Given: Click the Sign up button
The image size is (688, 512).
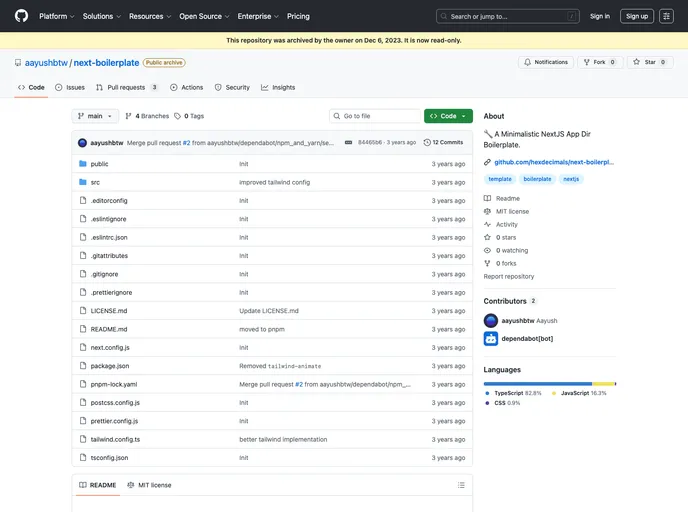Looking at the screenshot, I should [637, 16].
